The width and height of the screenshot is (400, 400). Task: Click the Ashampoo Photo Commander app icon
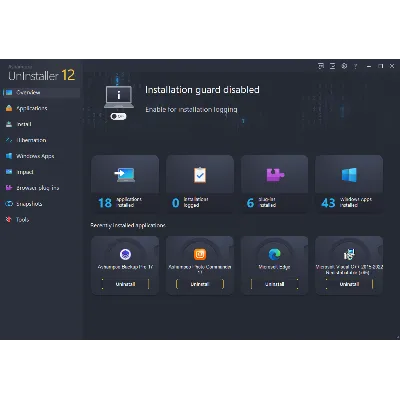200,254
